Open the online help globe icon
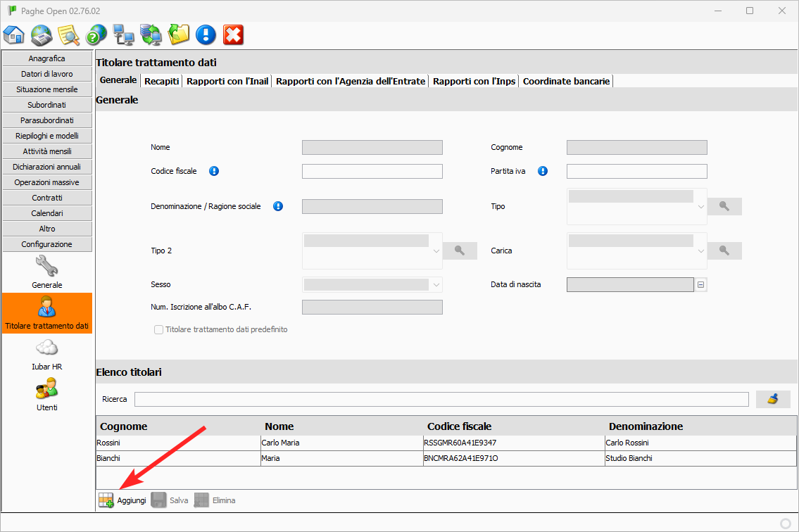The width and height of the screenshot is (799, 532). pyautogui.click(x=96, y=34)
